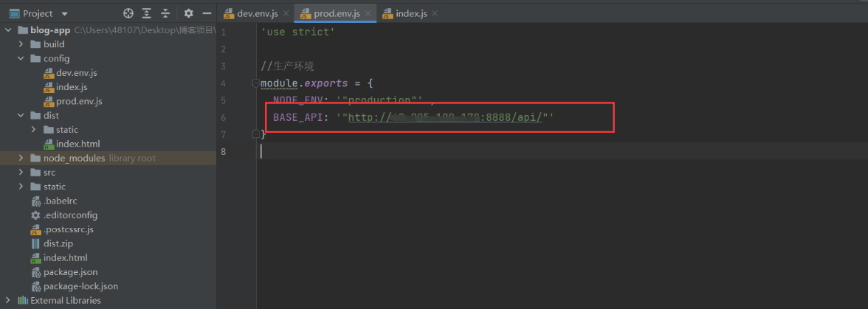Collapse the dist folder
The width and height of the screenshot is (868, 309).
21,116
